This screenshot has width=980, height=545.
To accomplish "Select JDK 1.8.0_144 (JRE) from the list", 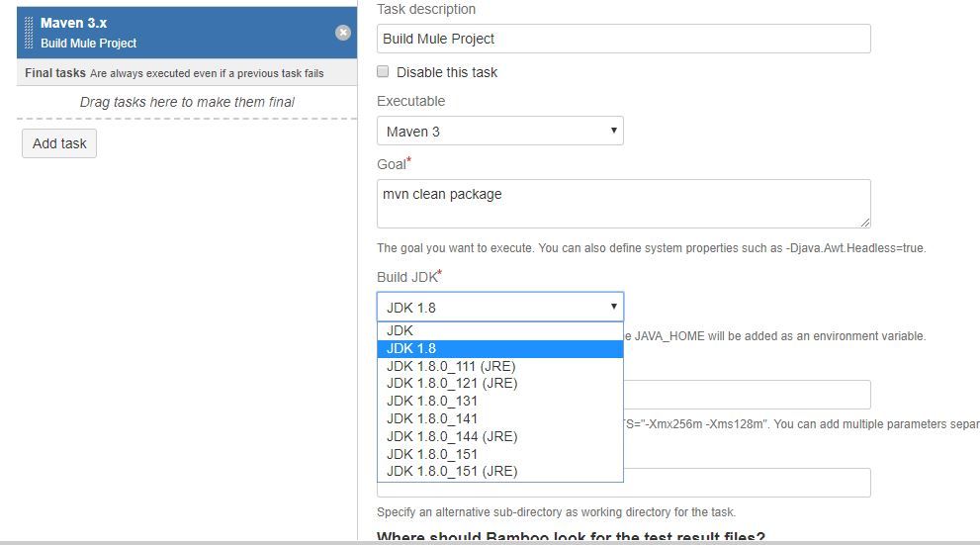I will tap(500, 436).
